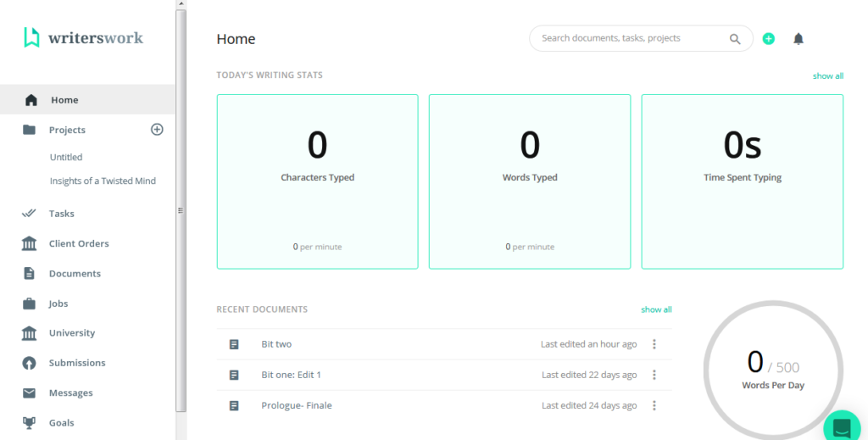Image resolution: width=868 pixels, height=440 pixels.
Task: Click the Jobs briefcase icon
Action: [30, 304]
